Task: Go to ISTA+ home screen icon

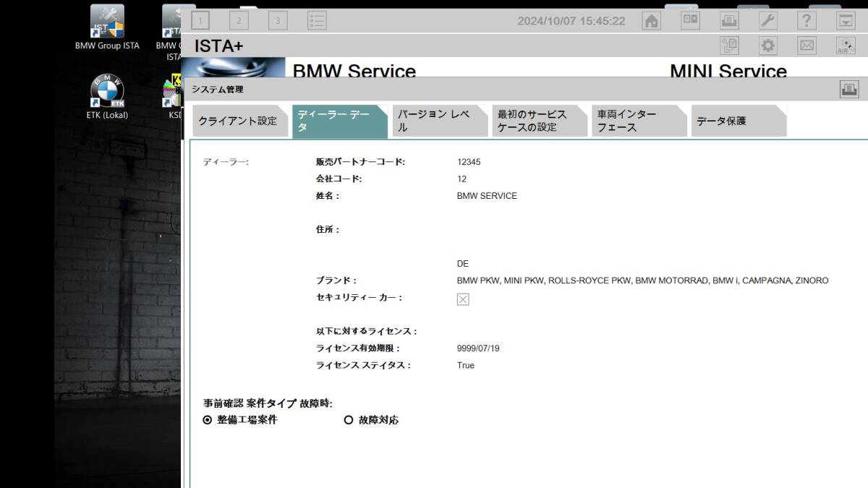Action: [x=652, y=21]
